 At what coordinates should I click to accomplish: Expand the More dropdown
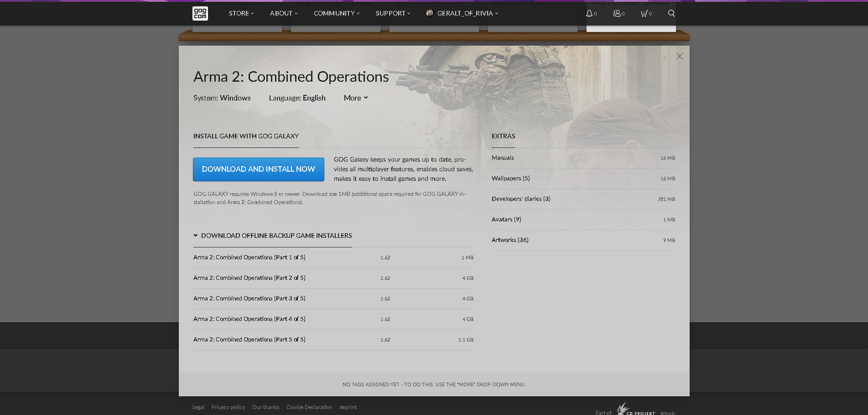356,98
